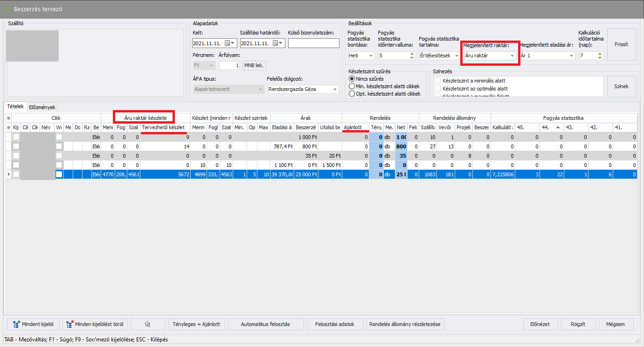Expand the Felelős dolgozó dropdown

click(x=334, y=90)
